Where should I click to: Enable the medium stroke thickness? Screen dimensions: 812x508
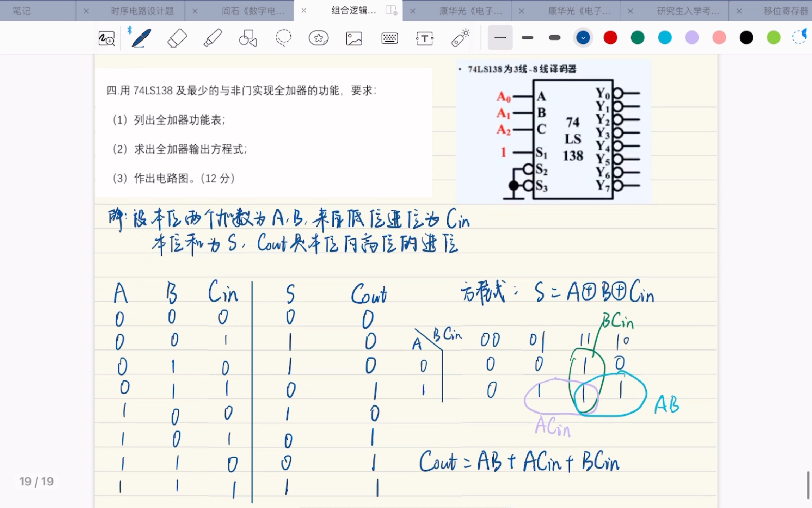tap(527, 37)
